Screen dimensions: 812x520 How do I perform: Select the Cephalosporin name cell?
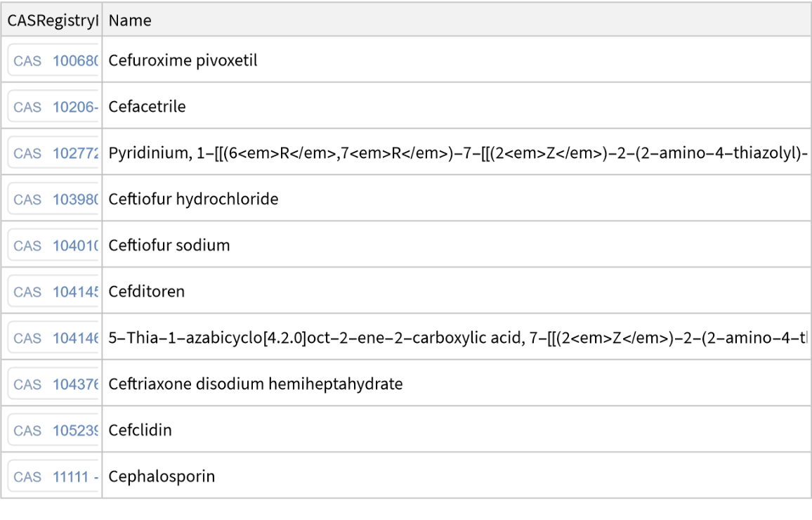point(162,476)
